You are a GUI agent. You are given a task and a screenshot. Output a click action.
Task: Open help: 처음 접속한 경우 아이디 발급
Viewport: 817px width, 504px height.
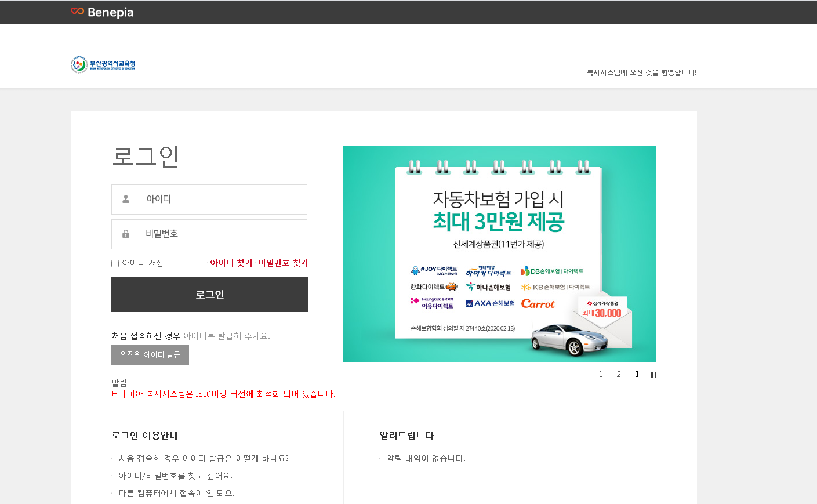(x=204, y=458)
